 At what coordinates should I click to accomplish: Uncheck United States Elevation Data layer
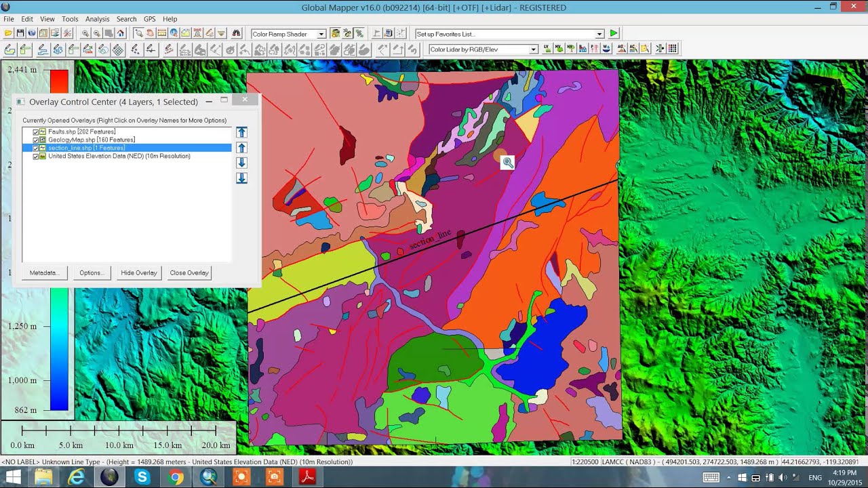tap(36, 156)
